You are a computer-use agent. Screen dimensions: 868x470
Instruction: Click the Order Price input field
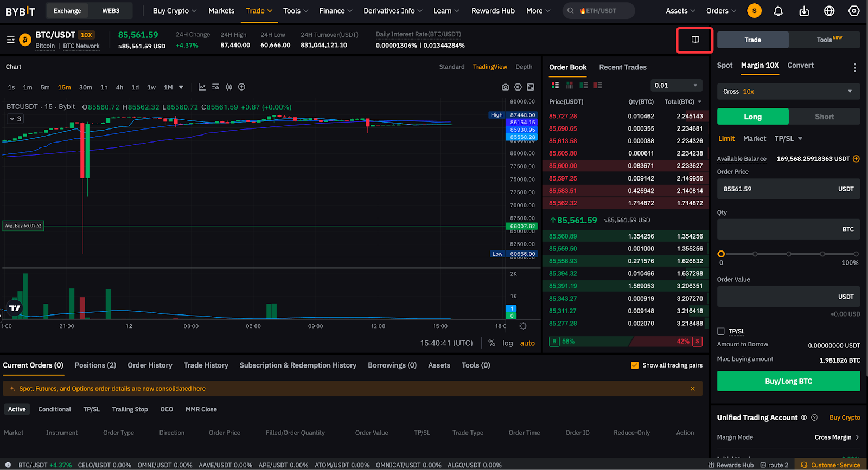click(776, 189)
